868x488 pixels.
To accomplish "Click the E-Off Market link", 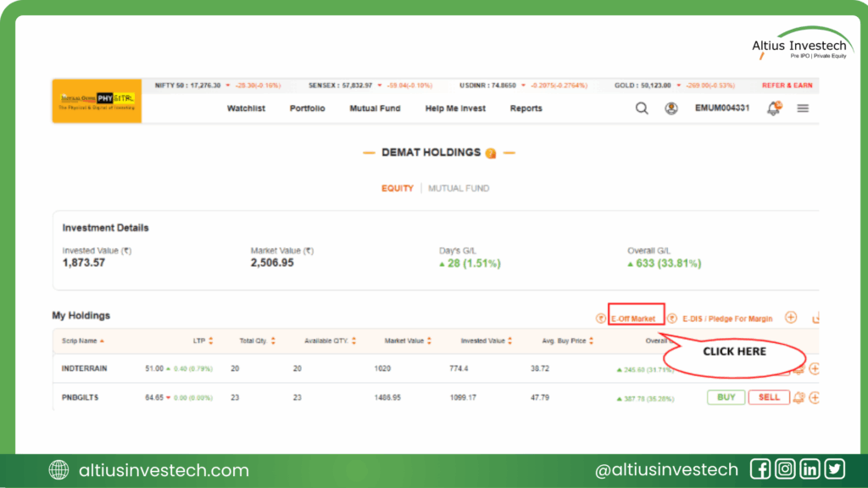I will pyautogui.click(x=633, y=319).
